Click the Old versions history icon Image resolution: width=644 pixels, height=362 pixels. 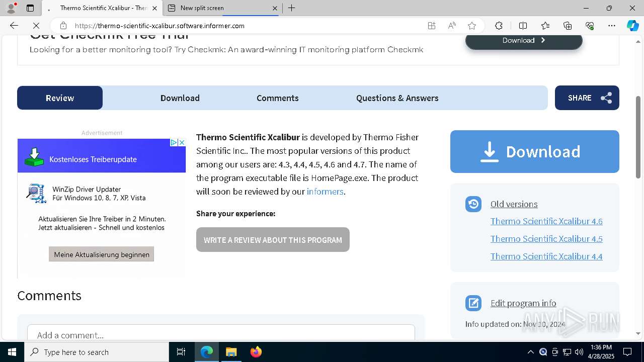[x=473, y=204]
